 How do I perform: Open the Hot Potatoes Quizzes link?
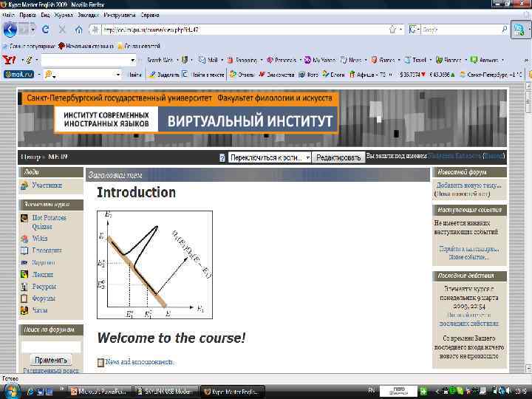[x=50, y=222]
